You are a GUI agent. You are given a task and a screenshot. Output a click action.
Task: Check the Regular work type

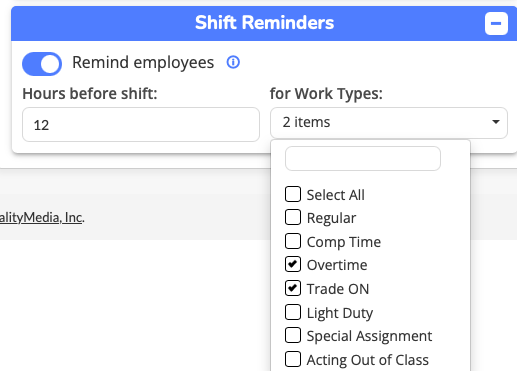pos(293,217)
